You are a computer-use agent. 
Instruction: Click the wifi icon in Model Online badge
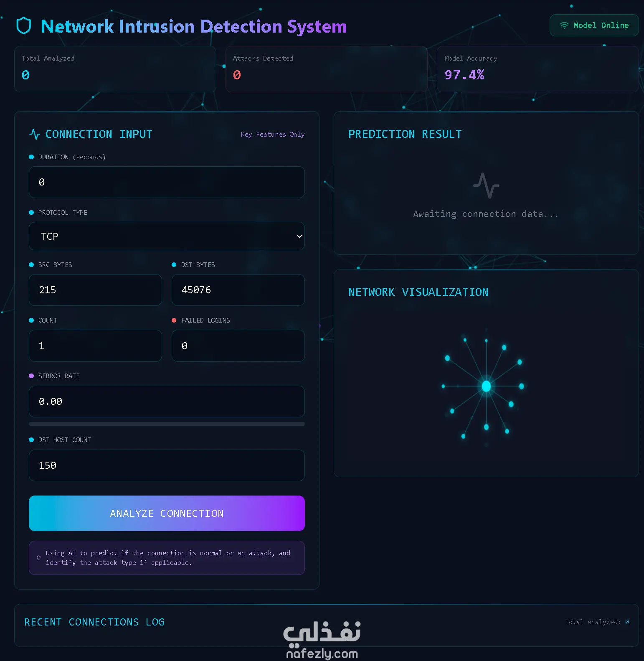pos(564,25)
